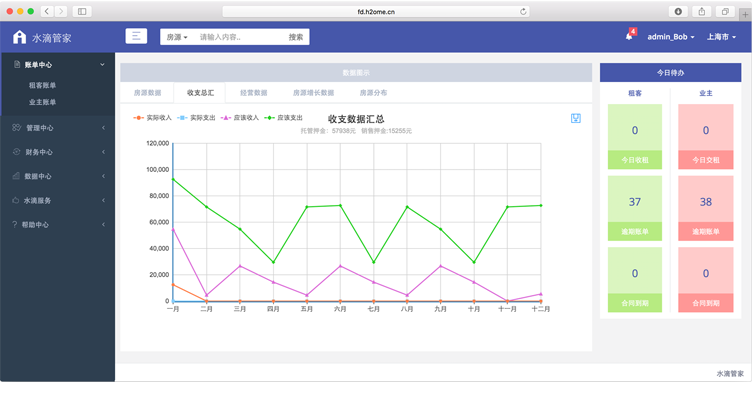Toggle 实际支出 legend color marker
Image resolution: width=752 pixels, height=394 pixels.
(x=182, y=117)
